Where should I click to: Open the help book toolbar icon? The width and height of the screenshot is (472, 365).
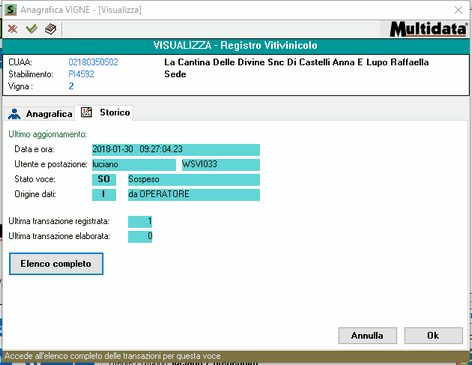coord(51,29)
